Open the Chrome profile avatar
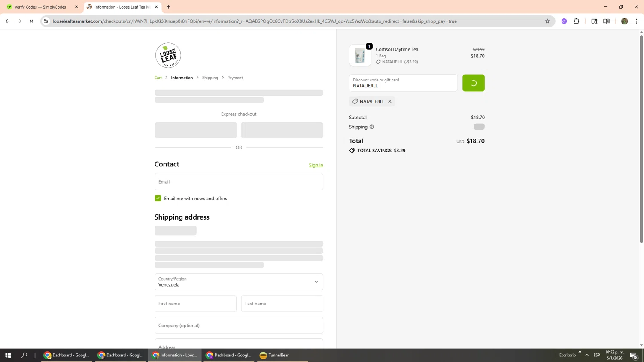 click(x=624, y=21)
